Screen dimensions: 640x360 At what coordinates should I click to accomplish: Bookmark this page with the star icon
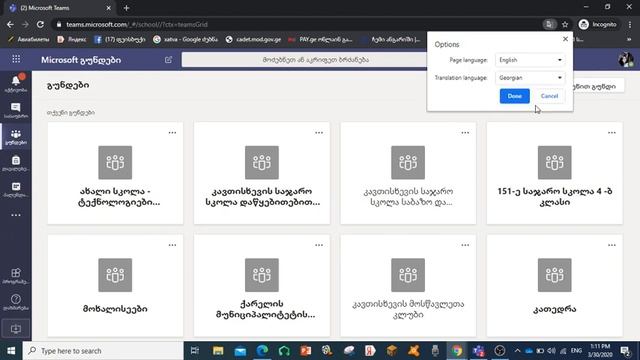tap(565, 24)
